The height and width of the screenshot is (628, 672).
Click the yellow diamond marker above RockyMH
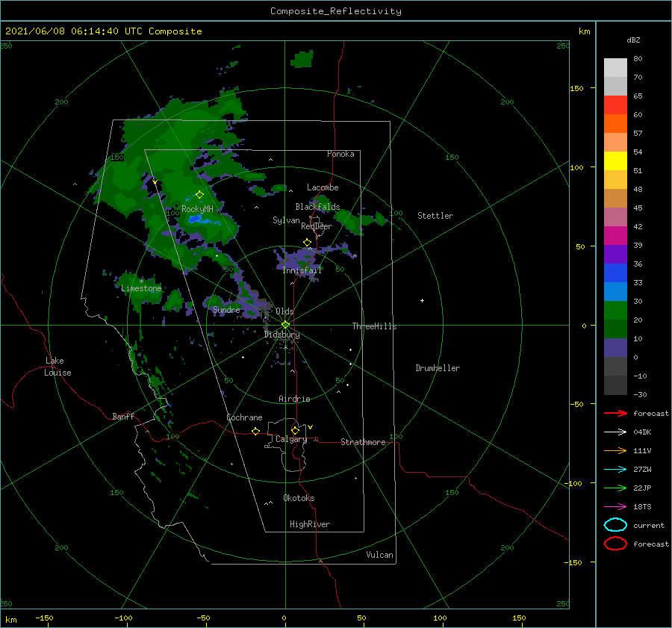[x=199, y=195]
